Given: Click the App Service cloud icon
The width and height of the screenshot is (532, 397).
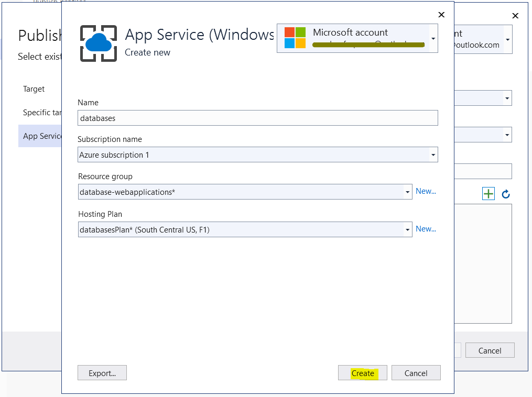Looking at the screenshot, I should pyautogui.click(x=99, y=43).
